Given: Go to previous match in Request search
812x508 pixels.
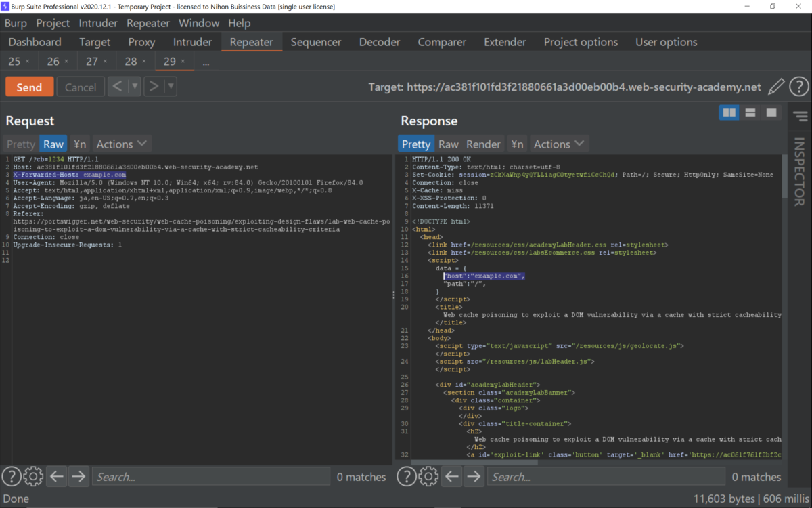Looking at the screenshot, I should pyautogui.click(x=57, y=477).
